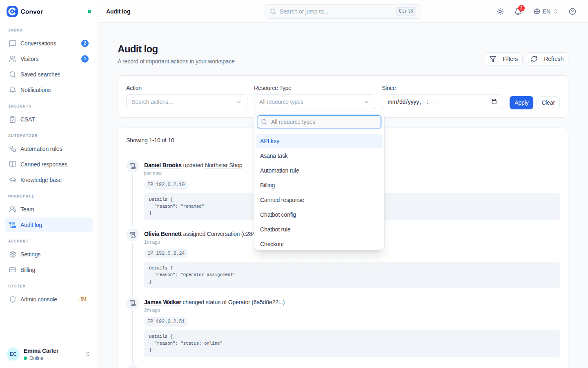Toggle the light/dark theme sun icon
The width and height of the screenshot is (588, 368).
pos(500,11)
